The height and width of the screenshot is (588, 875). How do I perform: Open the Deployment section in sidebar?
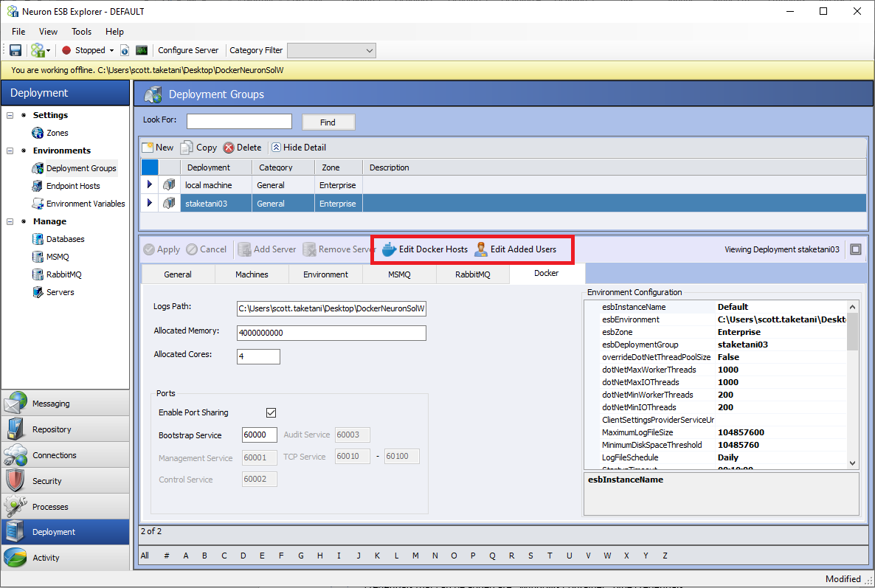(x=65, y=532)
